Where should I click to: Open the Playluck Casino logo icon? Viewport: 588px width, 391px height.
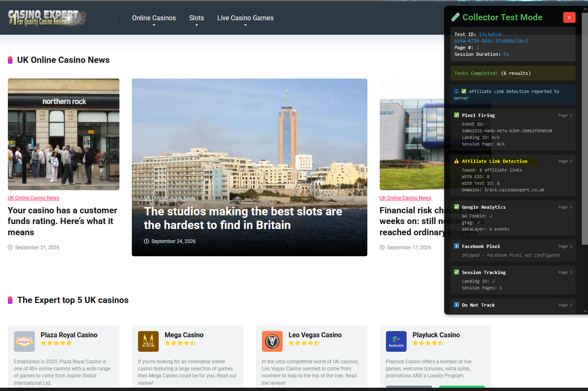pos(396,341)
